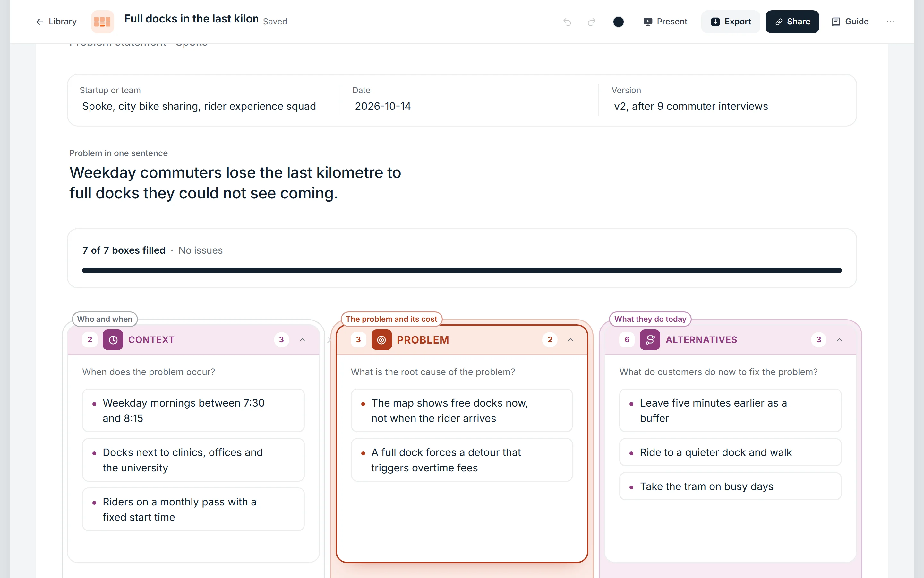
Task: Click the What they do today tag
Action: point(650,319)
